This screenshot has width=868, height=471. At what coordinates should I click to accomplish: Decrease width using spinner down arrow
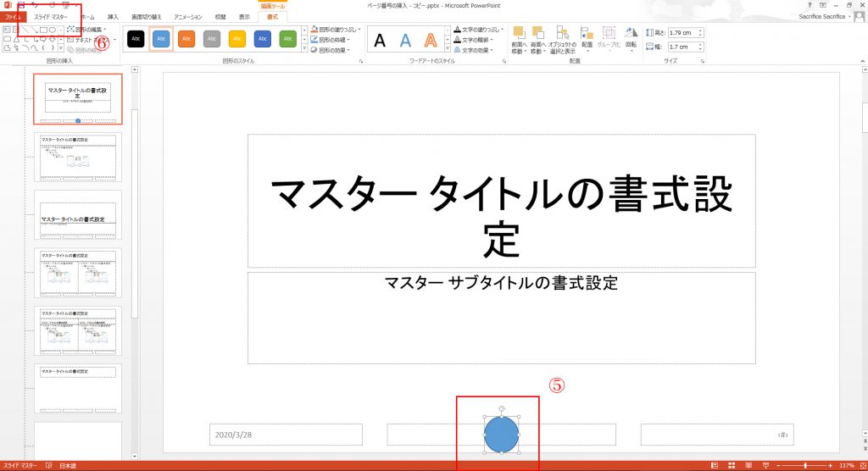700,49
